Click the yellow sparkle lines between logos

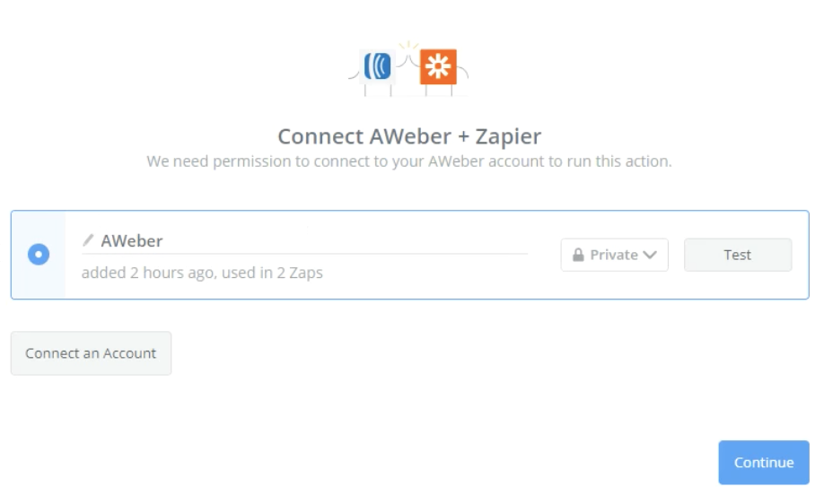coord(408,46)
